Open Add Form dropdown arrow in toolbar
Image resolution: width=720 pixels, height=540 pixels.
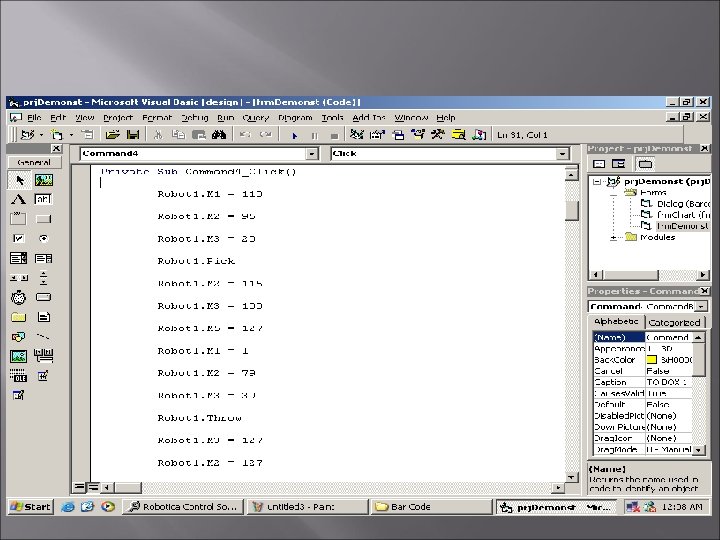[x=71, y=135]
